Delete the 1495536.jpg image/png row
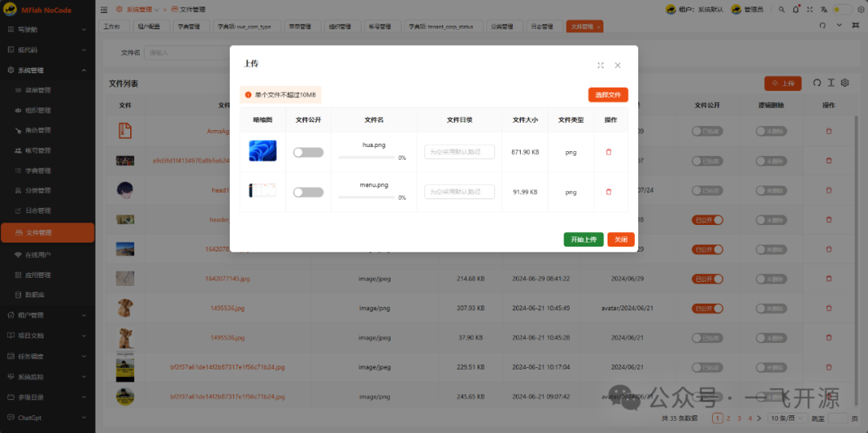Viewport: 868px width, 433px height. click(x=829, y=308)
